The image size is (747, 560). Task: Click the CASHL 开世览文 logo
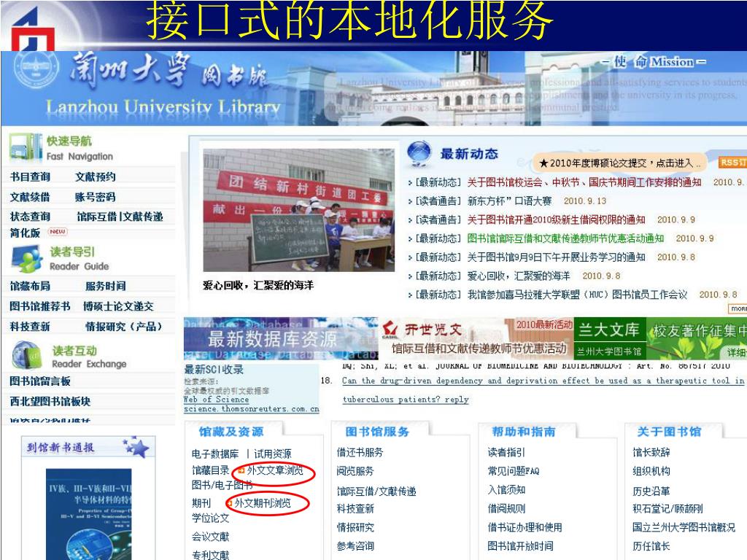(x=391, y=329)
